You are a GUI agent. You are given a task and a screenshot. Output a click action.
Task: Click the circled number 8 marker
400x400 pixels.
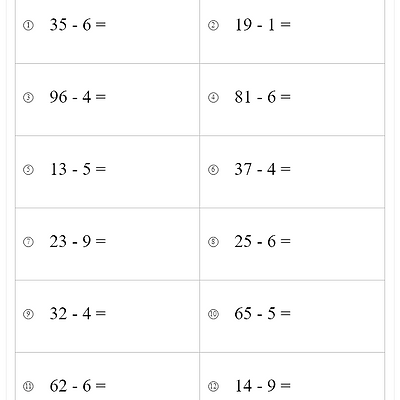[213, 242]
